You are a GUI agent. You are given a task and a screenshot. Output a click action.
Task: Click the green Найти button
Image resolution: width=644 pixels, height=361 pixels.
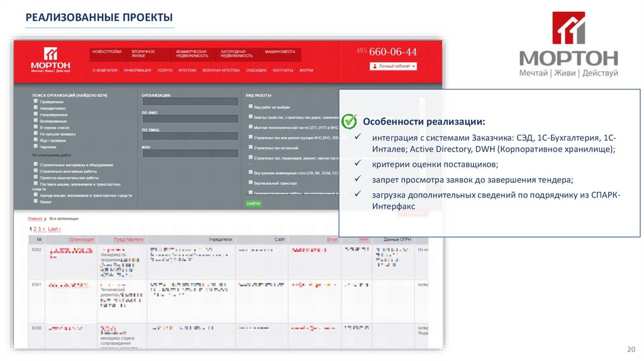253,203
